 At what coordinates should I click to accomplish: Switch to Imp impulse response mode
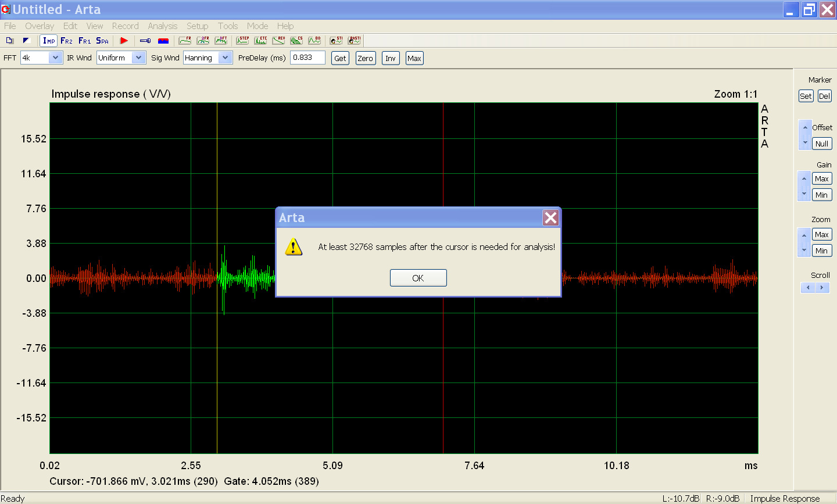click(x=49, y=41)
